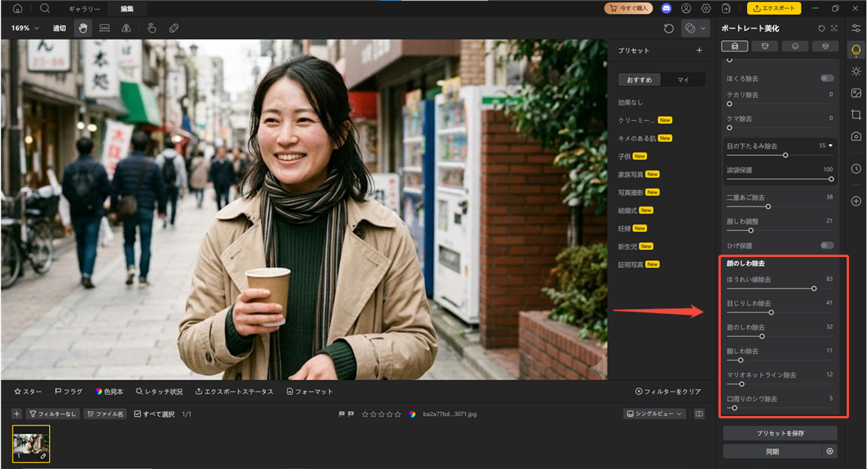The image size is (868, 469).
Task: Select the ruler straighten tool
Action: 104,28
